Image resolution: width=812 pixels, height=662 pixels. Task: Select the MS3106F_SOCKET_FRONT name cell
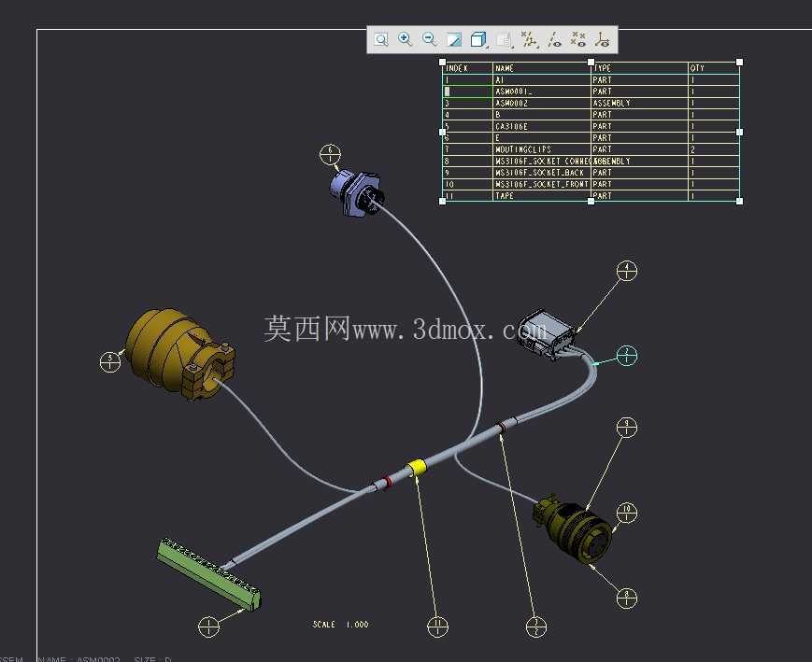(x=542, y=184)
